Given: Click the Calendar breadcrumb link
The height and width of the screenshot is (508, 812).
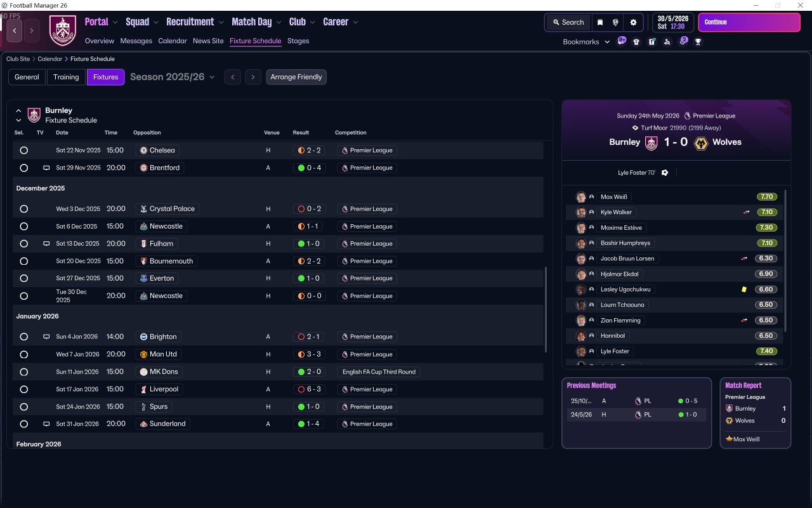Looking at the screenshot, I should tap(50, 59).
